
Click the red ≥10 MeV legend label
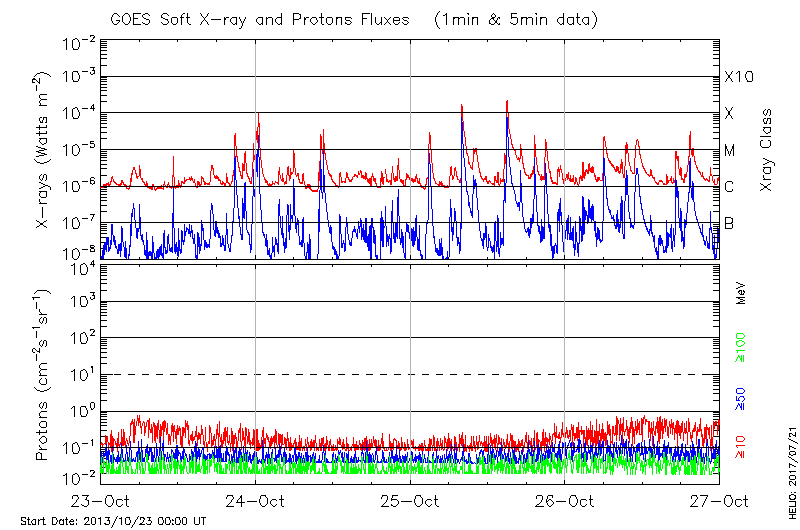[x=741, y=447]
